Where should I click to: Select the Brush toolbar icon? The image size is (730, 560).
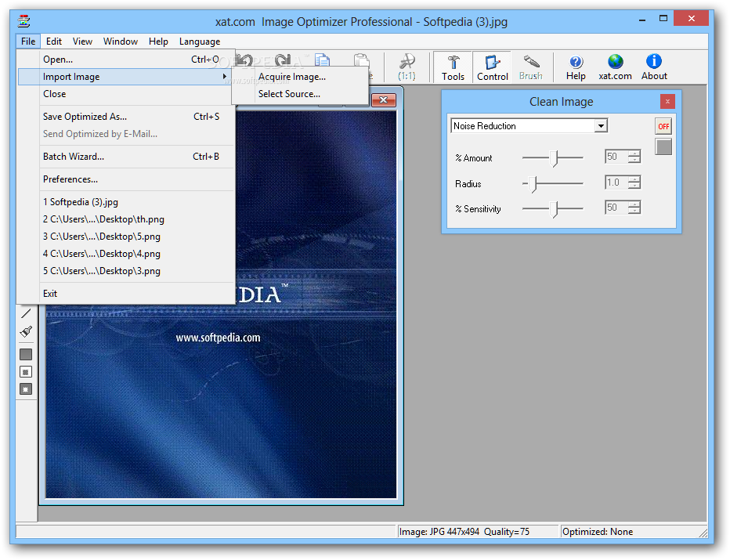tap(531, 67)
